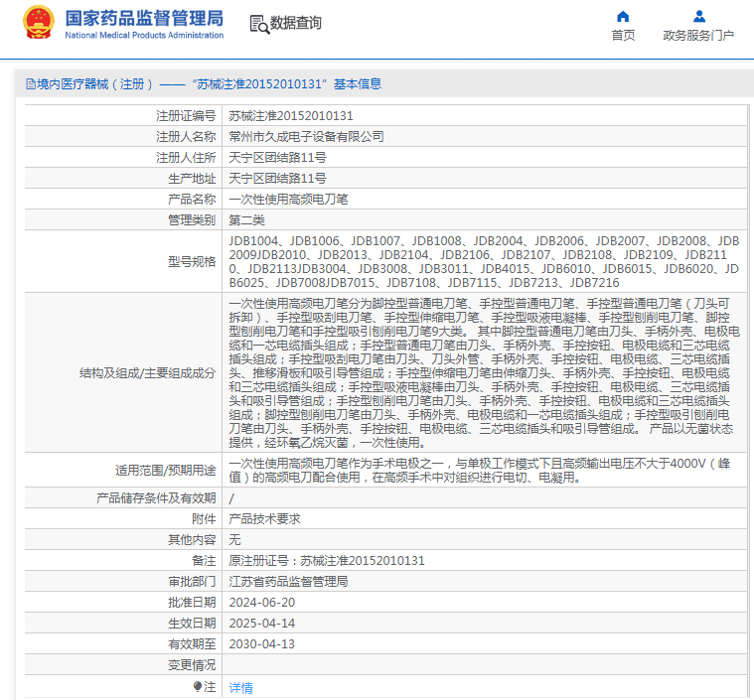Click the 产品储存条件及有效期 label
The image size is (754, 700).
(156, 498)
